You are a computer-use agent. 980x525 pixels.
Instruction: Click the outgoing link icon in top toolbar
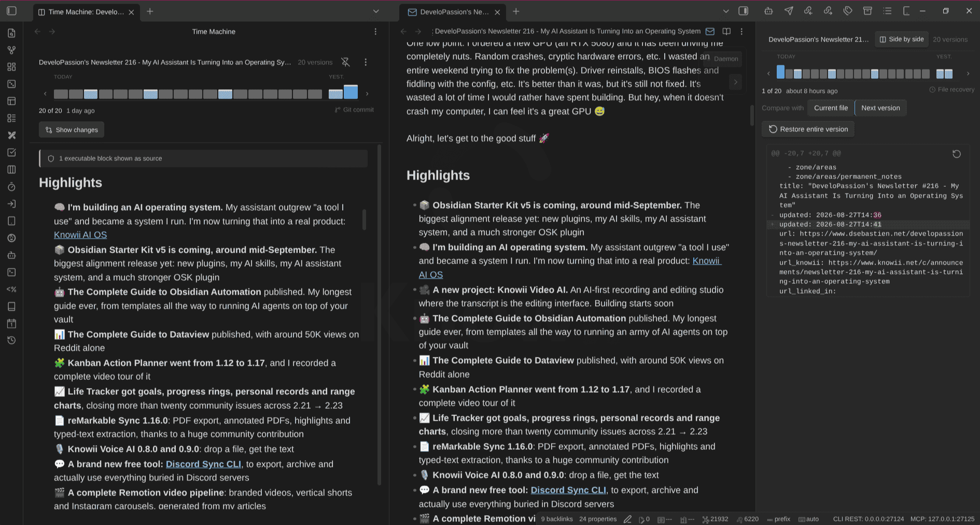point(828,11)
